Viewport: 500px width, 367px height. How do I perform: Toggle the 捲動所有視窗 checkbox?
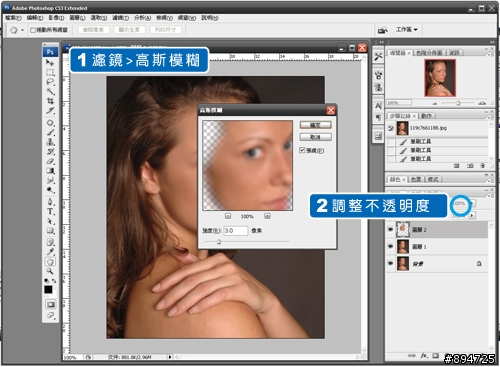[x=33, y=30]
